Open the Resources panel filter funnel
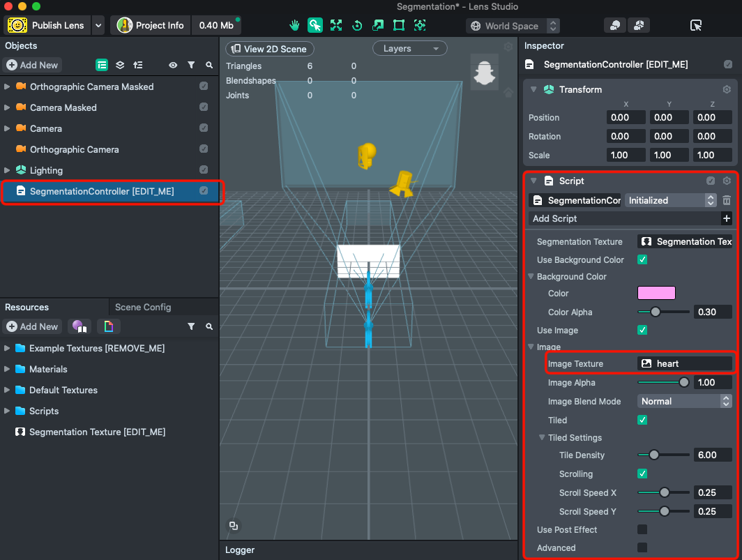 coord(191,326)
